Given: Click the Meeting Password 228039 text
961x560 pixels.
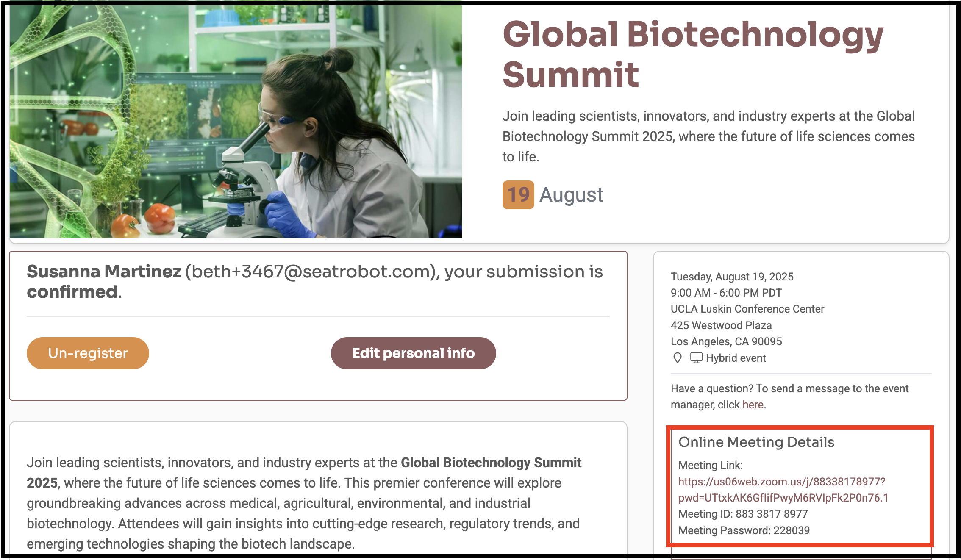Looking at the screenshot, I should coord(744,530).
